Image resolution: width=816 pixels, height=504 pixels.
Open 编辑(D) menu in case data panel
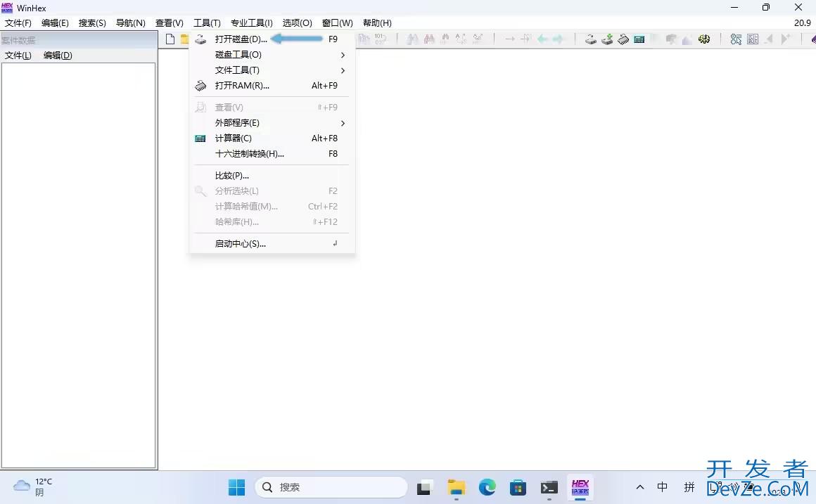point(58,55)
